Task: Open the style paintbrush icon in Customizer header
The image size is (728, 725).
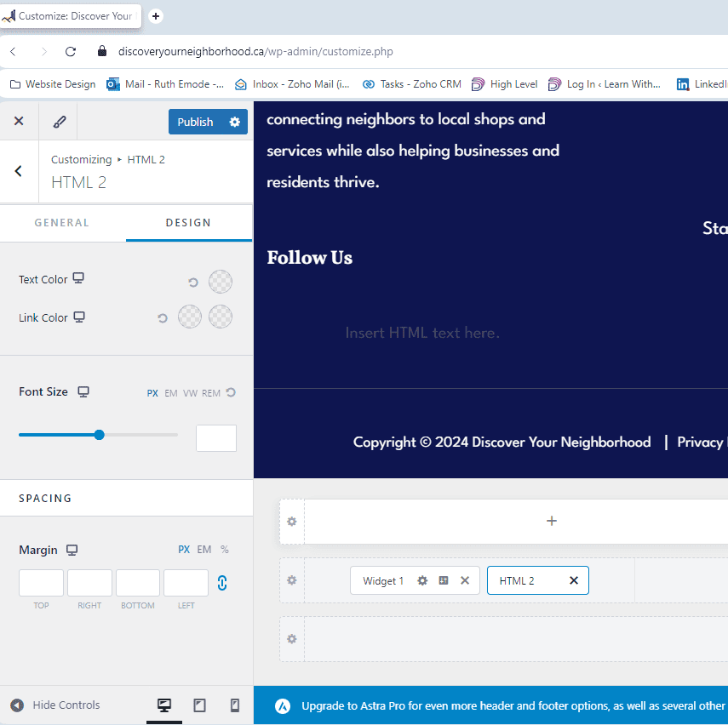Action: pos(60,122)
